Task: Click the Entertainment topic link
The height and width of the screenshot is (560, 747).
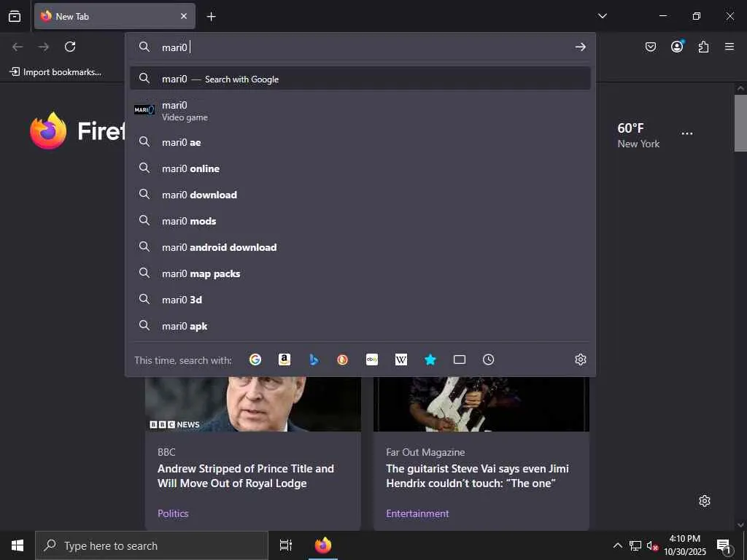Action: pyautogui.click(x=417, y=513)
